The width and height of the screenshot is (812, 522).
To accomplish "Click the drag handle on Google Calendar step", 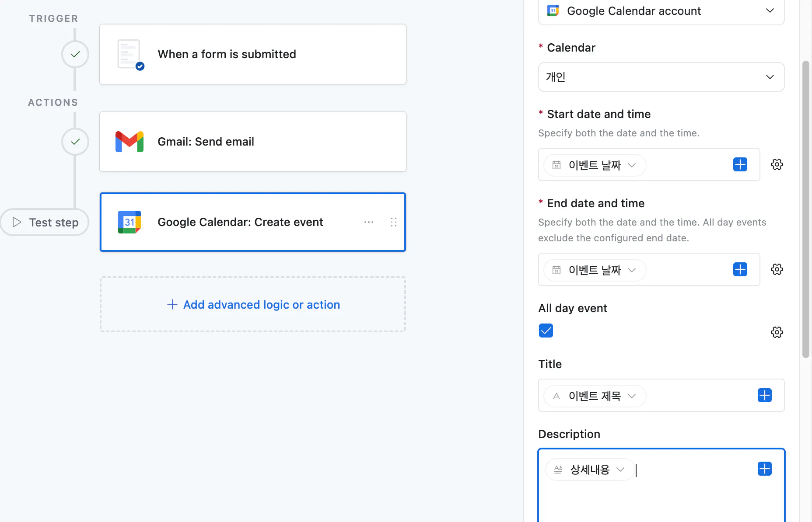I will 394,222.
